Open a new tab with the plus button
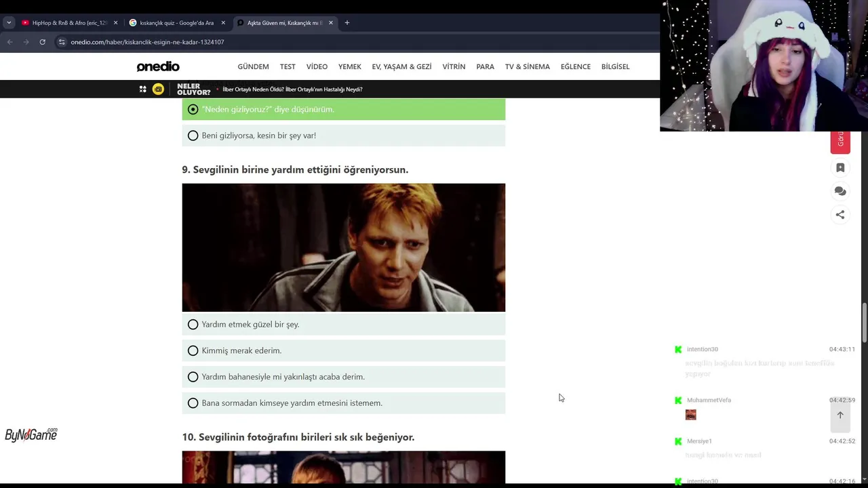868x488 pixels. pyautogui.click(x=347, y=22)
